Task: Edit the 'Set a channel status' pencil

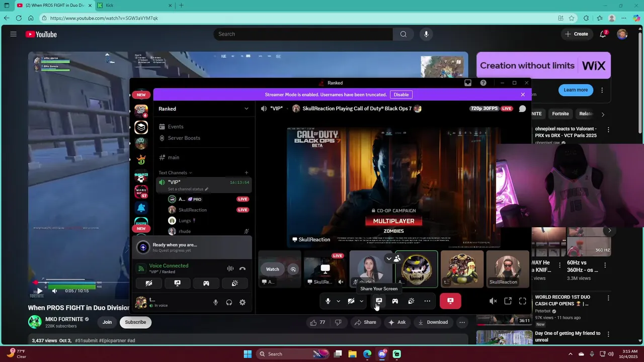Action: [206, 189]
